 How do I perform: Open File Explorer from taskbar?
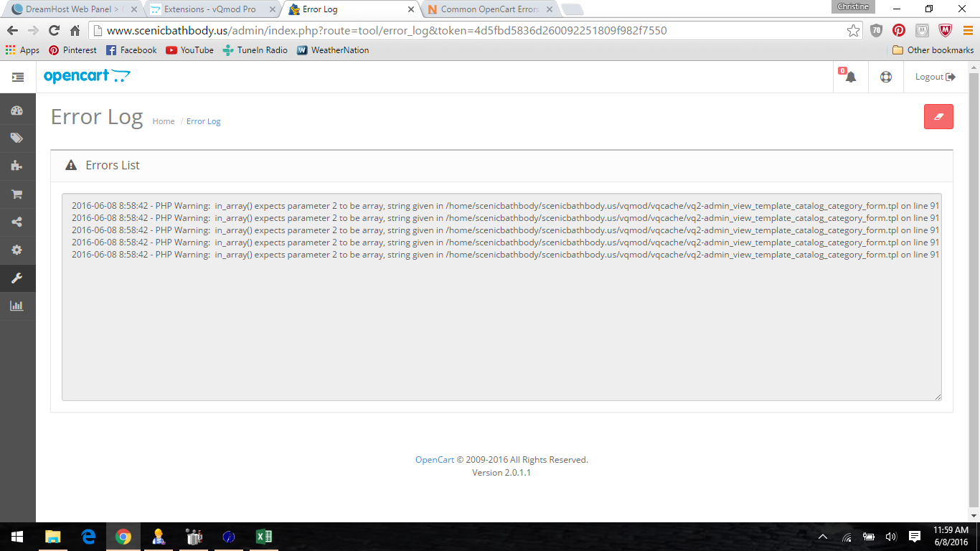tap(52, 537)
